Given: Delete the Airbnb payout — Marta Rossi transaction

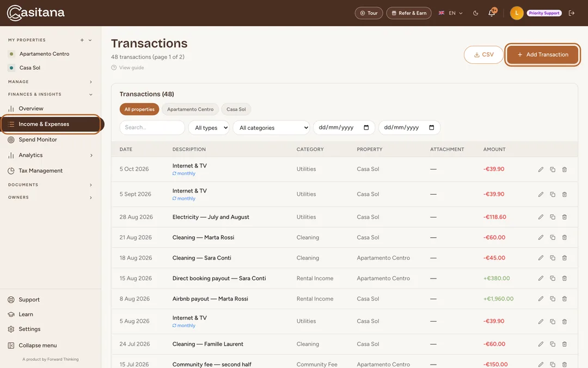Looking at the screenshot, I should coord(565,299).
